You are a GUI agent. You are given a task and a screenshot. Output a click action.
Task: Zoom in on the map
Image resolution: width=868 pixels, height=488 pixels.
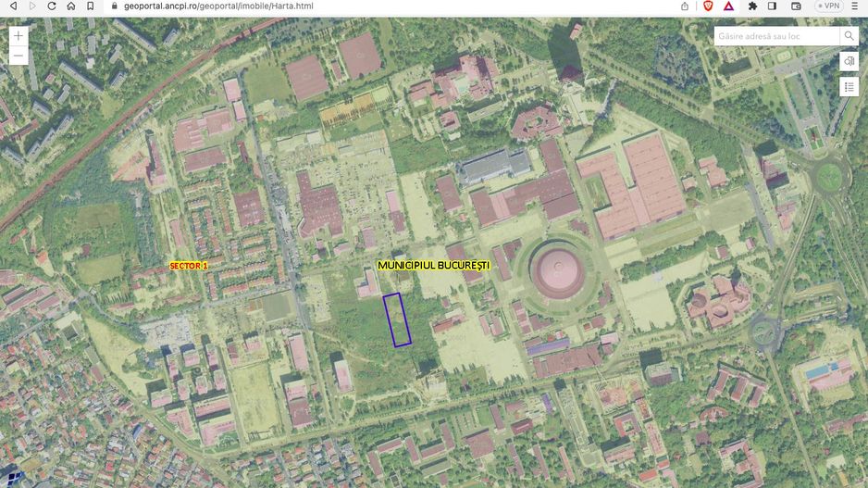click(19, 36)
